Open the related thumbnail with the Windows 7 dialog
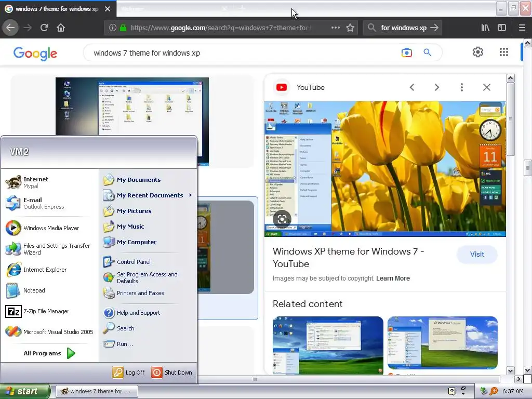Viewport: 532px width, 399px height. pos(443,343)
